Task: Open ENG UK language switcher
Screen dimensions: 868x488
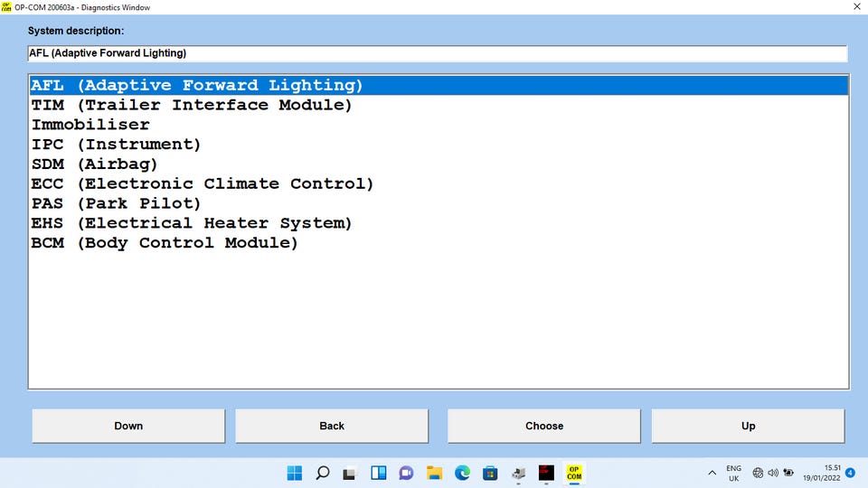Action: click(733, 473)
